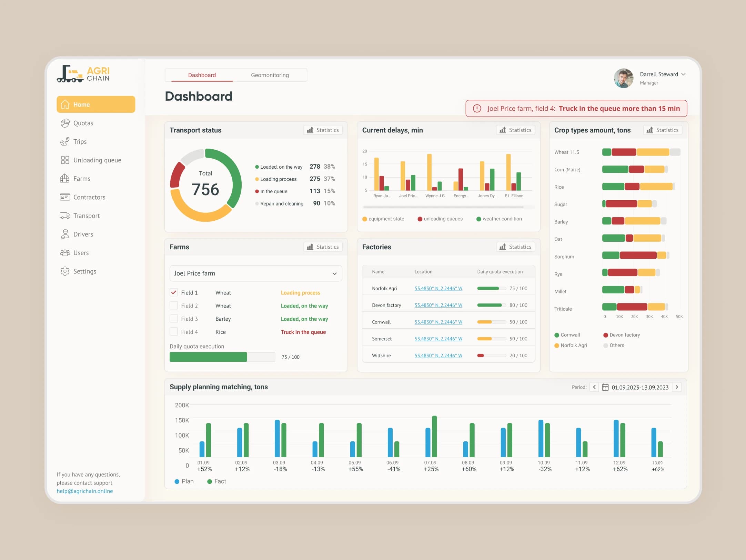Go to previous period with left arrow
746x560 pixels.
click(594, 387)
